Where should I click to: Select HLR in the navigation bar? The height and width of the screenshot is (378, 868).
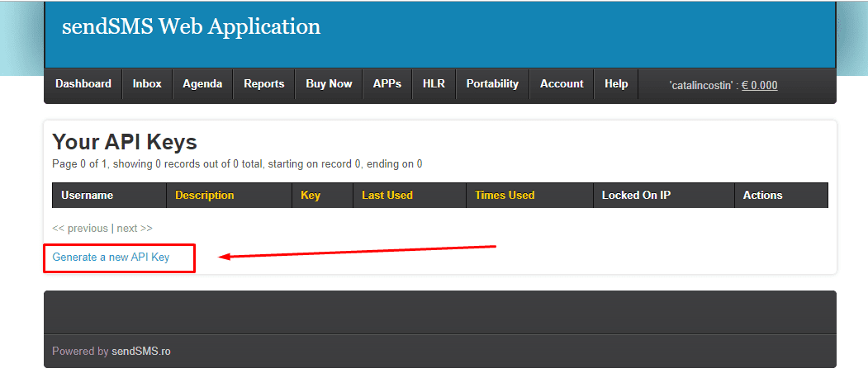434,84
